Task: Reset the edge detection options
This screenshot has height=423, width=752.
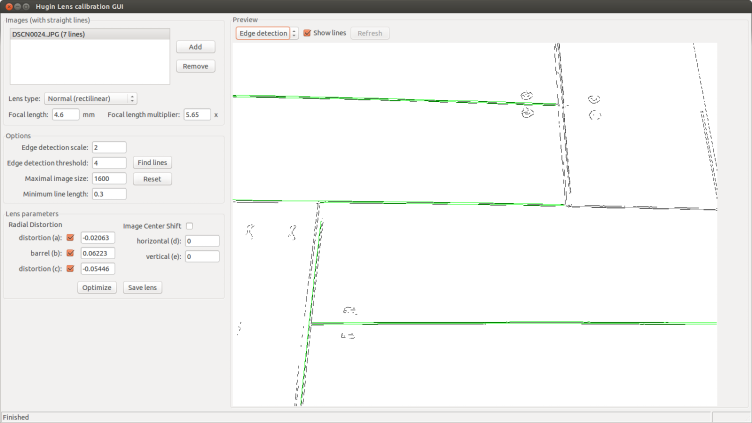Action: [152, 179]
